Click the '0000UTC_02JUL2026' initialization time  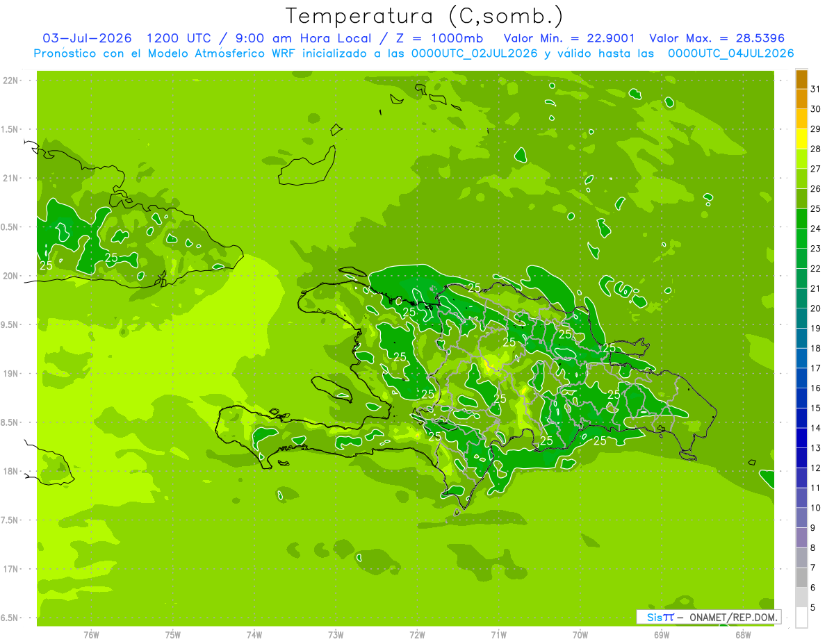click(x=475, y=53)
